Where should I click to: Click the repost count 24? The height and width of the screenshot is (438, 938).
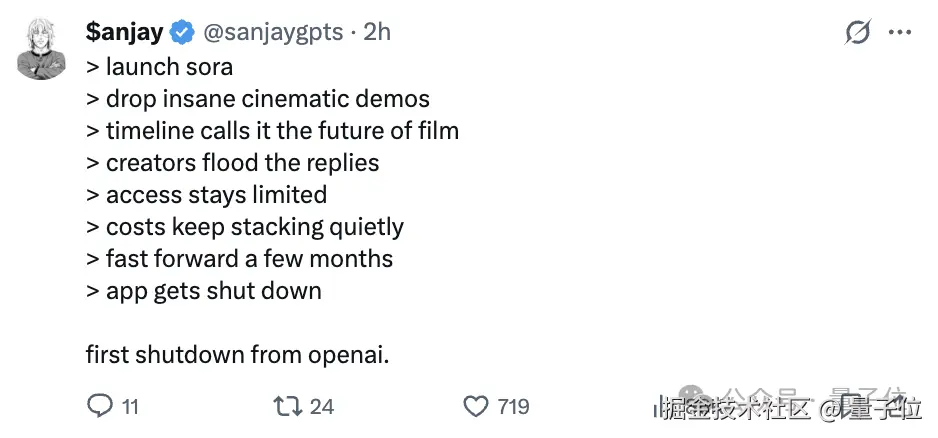pos(321,407)
